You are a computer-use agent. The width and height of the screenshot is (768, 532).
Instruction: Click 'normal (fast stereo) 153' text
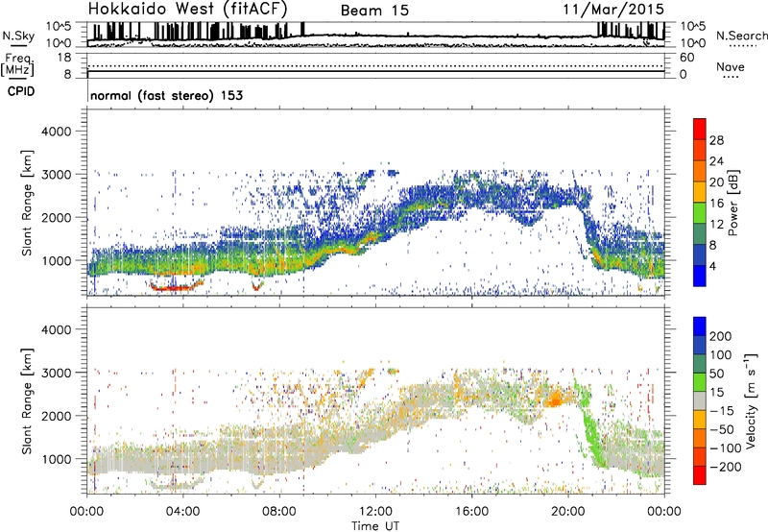click(x=166, y=95)
